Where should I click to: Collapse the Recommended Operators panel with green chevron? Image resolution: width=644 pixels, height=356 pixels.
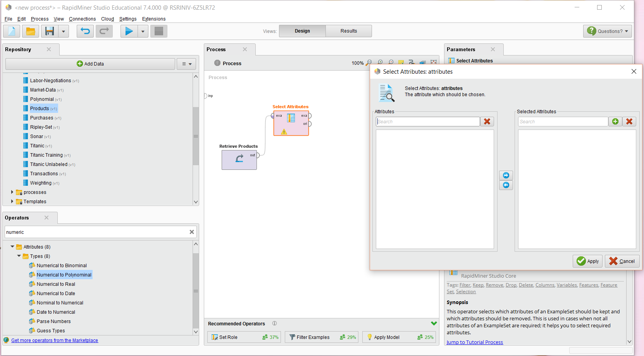(434, 323)
